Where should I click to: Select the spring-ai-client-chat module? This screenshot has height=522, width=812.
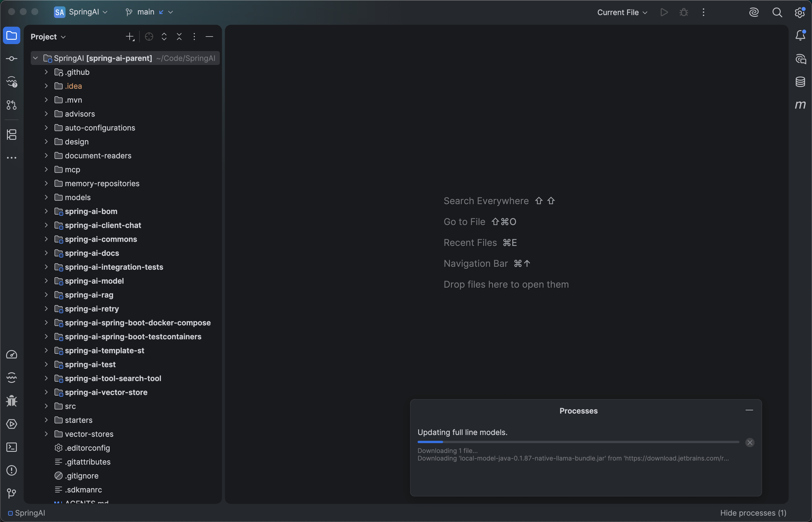click(125, 225)
